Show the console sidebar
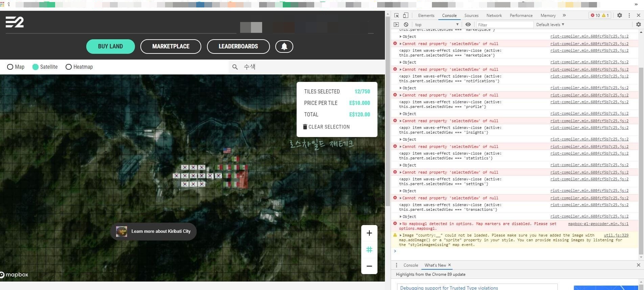The height and width of the screenshot is (290, 644). [x=396, y=24]
